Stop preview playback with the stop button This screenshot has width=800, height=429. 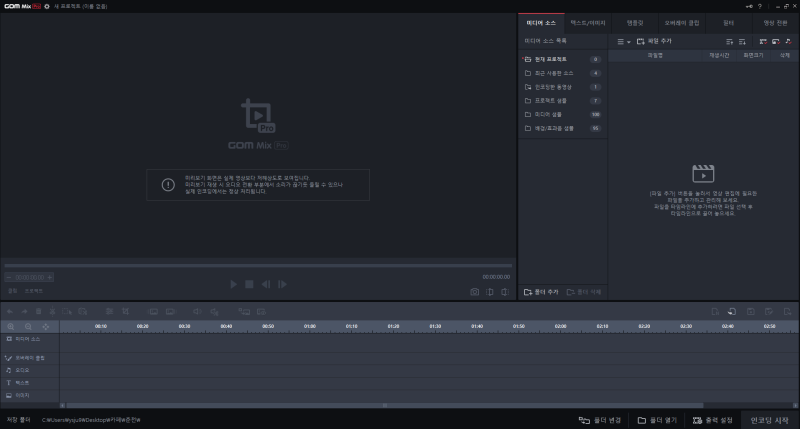click(249, 284)
